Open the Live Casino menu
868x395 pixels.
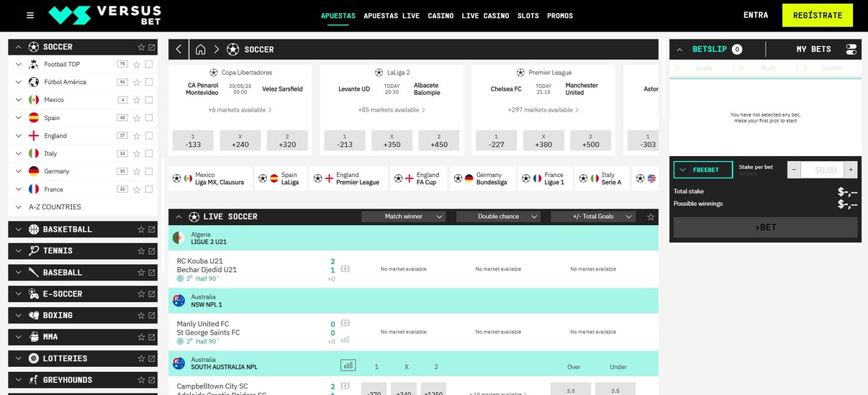[x=485, y=16]
